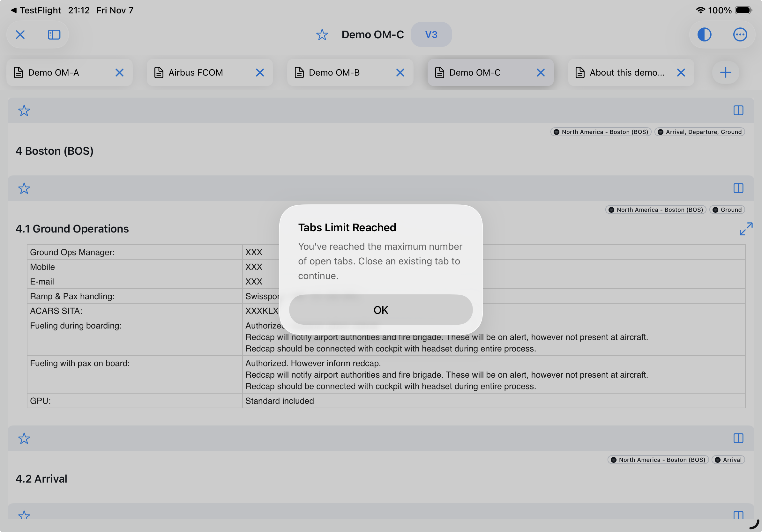Star the 4.2 Arrival section

coord(24,439)
